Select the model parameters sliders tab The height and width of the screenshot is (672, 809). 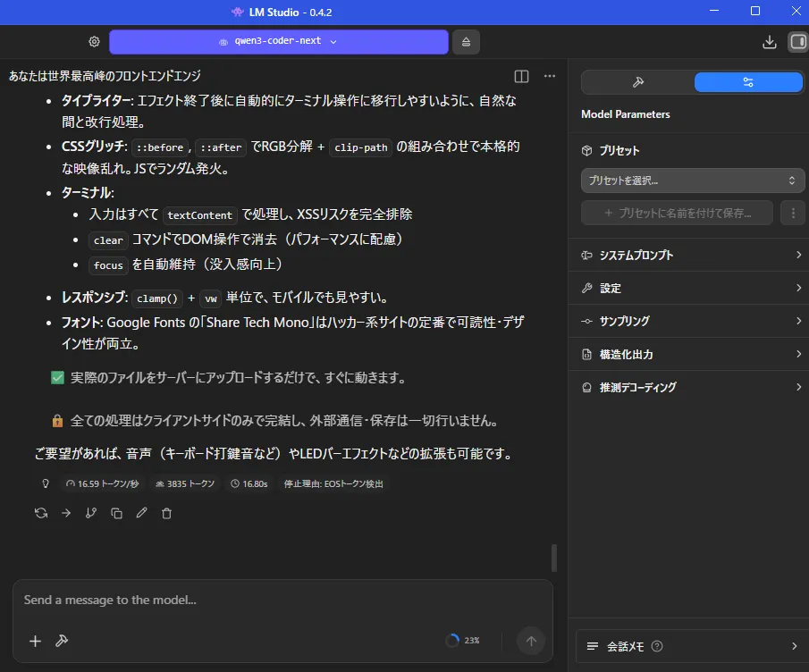[748, 82]
